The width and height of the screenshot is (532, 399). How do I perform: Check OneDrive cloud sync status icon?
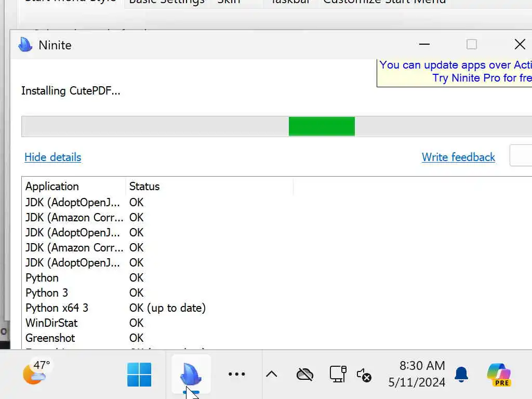coord(304,375)
